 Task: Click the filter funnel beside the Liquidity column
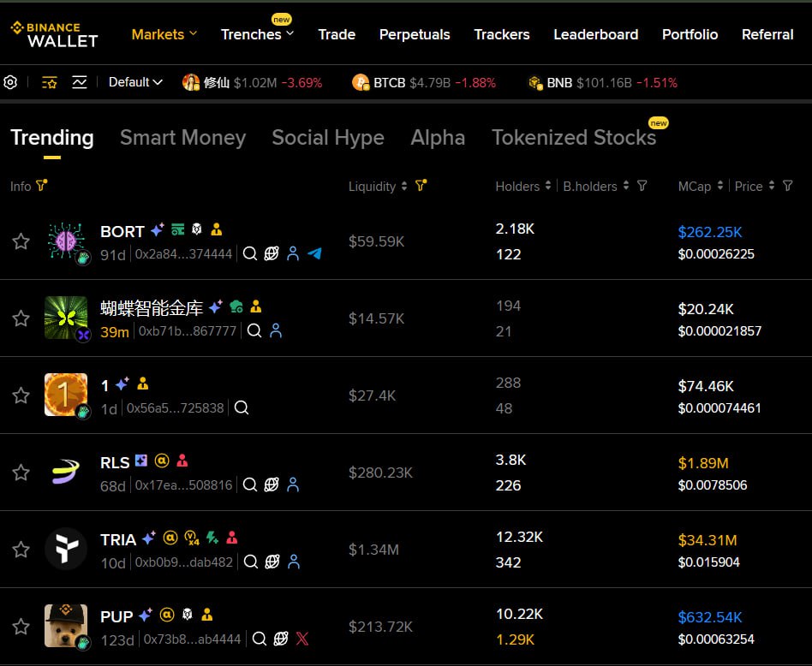(x=421, y=186)
